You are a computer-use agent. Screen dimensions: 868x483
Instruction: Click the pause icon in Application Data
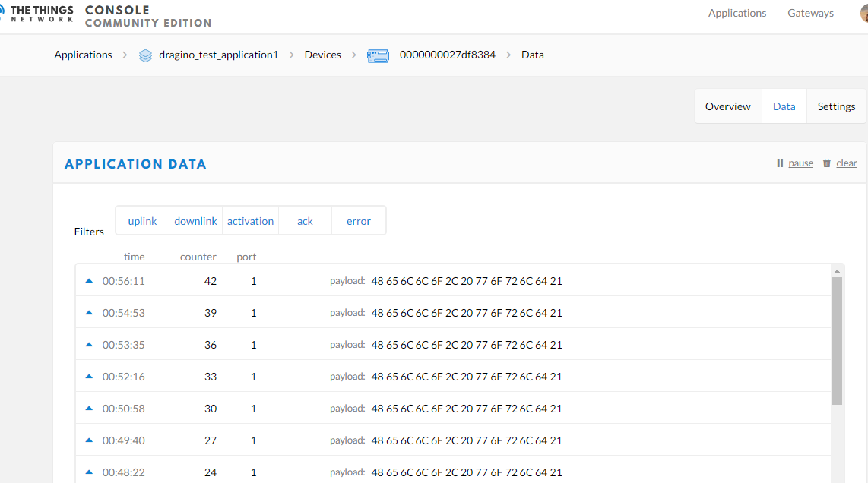(779, 163)
